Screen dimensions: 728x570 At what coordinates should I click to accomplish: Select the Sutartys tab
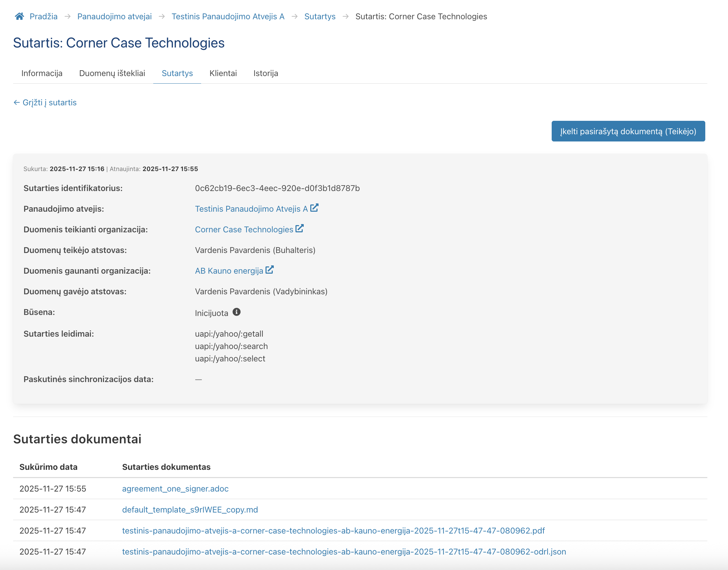tap(177, 73)
